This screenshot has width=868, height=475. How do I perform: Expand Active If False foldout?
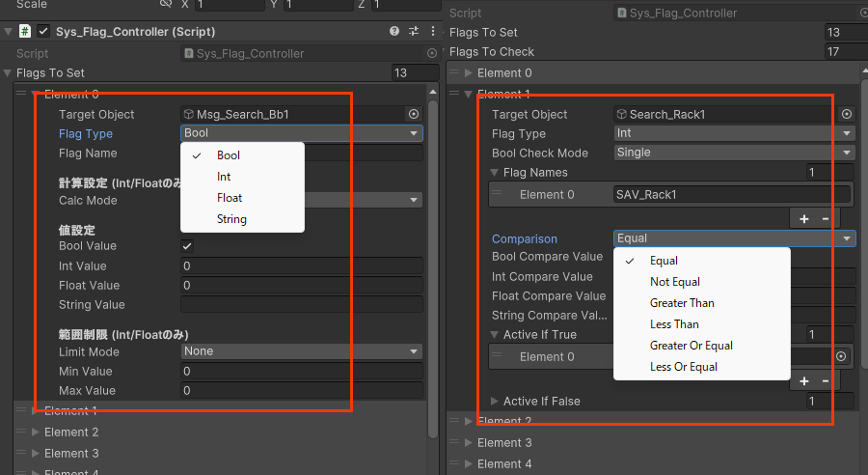496,401
